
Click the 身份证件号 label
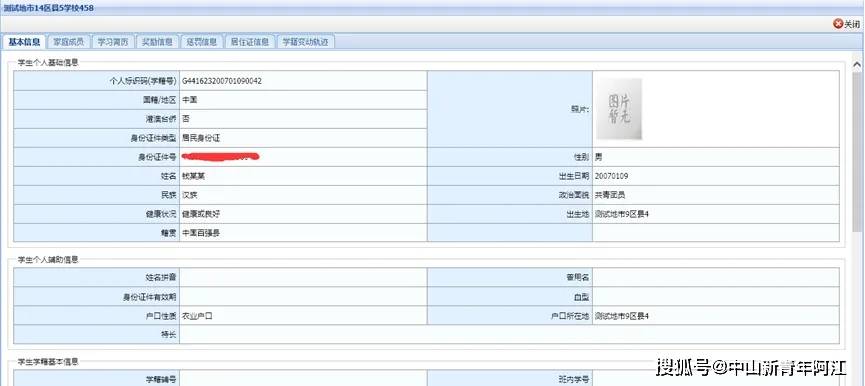pyautogui.click(x=157, y=157)
